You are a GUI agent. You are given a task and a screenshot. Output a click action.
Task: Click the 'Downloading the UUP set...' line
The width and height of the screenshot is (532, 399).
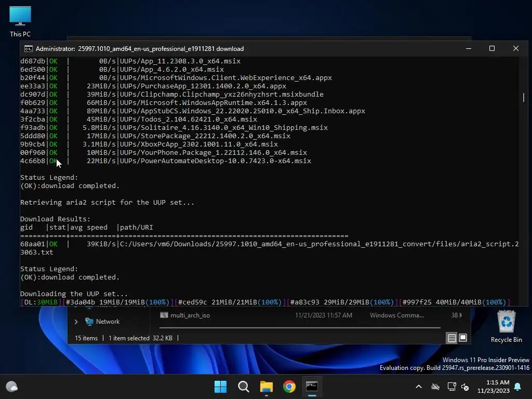[74, 294]
